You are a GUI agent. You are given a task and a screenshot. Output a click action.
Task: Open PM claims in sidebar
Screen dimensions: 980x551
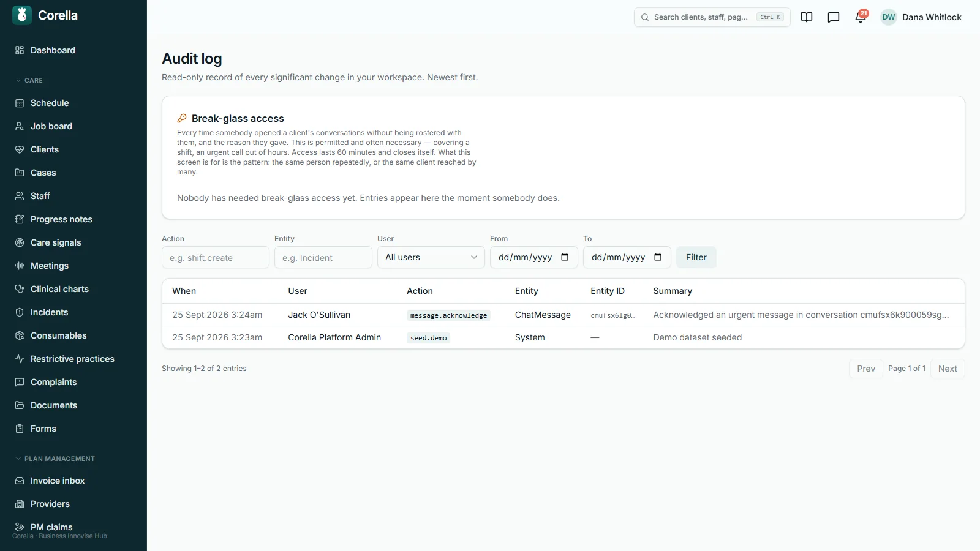point(51,527)
